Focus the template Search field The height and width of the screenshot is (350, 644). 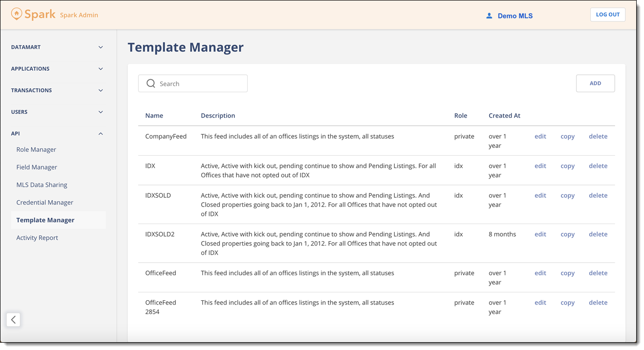193,83
